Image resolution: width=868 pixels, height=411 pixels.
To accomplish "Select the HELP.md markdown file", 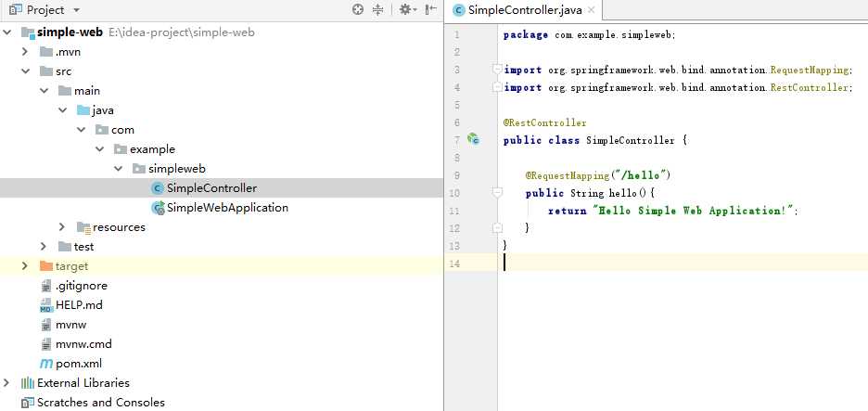I will [x=78, y=305].
